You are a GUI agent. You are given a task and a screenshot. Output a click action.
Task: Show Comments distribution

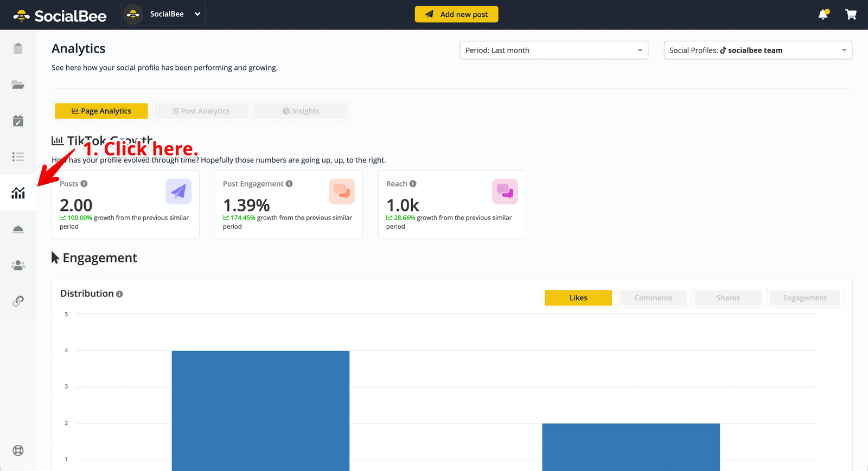653,298
